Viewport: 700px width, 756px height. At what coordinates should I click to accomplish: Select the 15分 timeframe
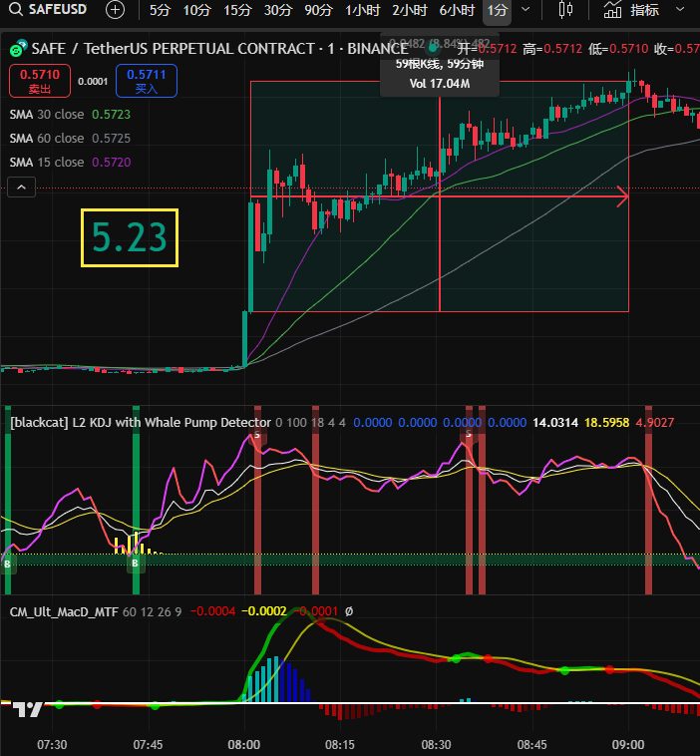coord(237,10)
